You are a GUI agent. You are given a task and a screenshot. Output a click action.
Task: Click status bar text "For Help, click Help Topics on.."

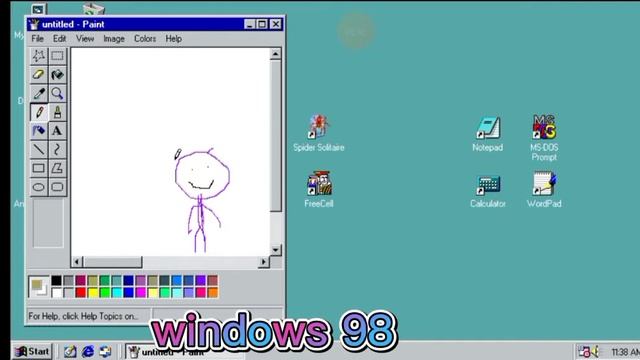83,316
